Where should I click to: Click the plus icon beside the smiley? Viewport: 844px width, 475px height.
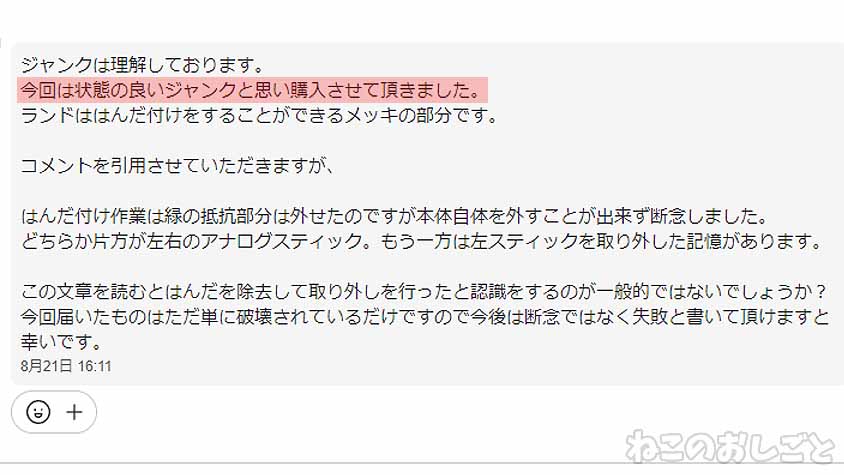tap(74, 413)
